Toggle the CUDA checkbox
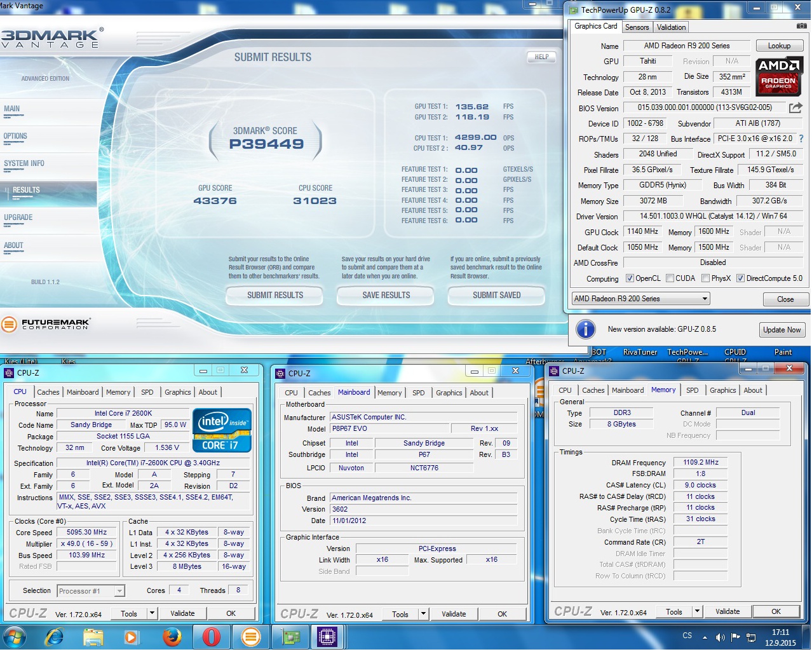 (x=670, y=278)
